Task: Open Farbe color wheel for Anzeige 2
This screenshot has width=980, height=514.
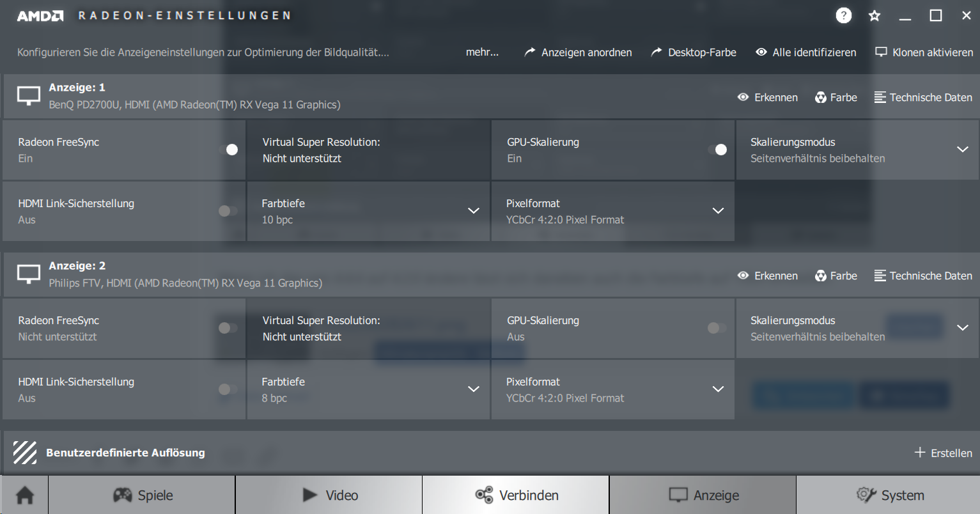Action: 821,276
